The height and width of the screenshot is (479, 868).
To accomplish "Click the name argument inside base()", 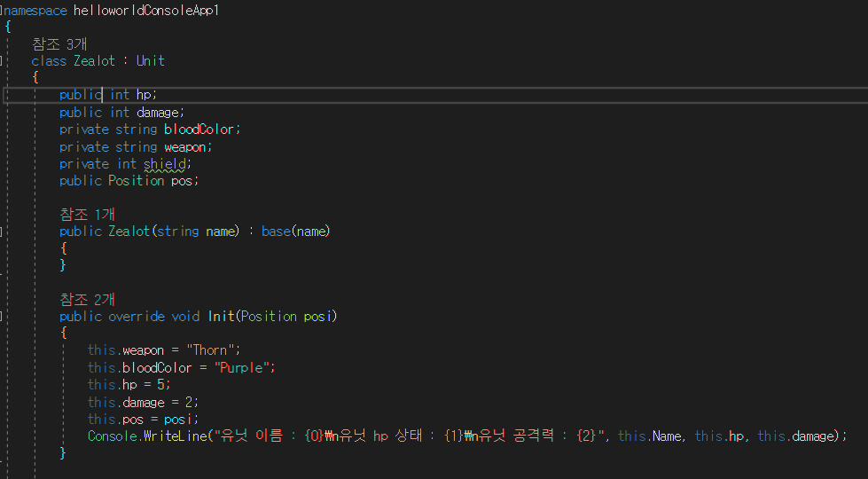I will coord(310,232).
